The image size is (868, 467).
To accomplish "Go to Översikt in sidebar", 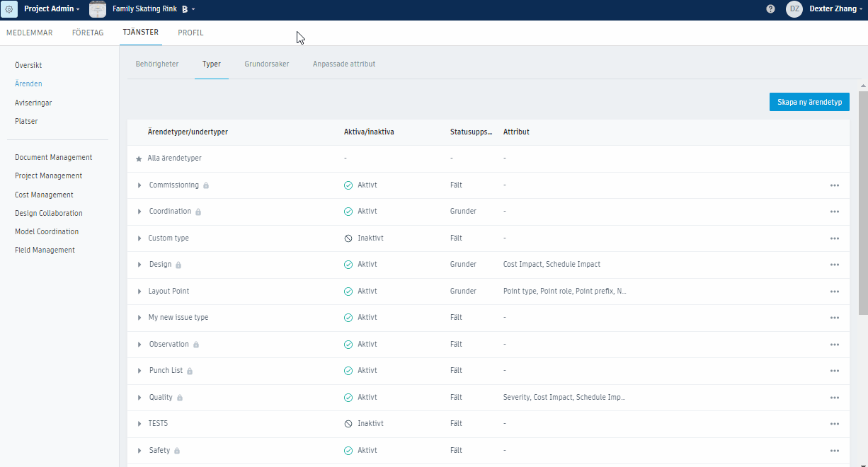I will click(28, 65).
